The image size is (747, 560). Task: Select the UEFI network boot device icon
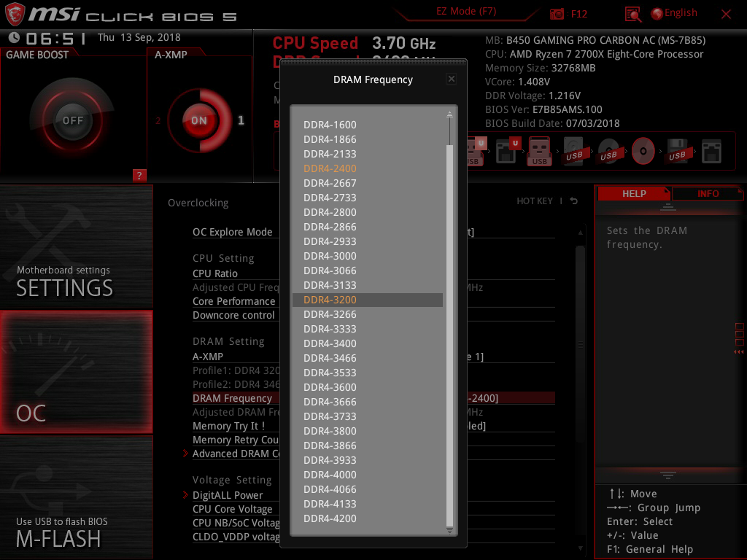(507, 151)
